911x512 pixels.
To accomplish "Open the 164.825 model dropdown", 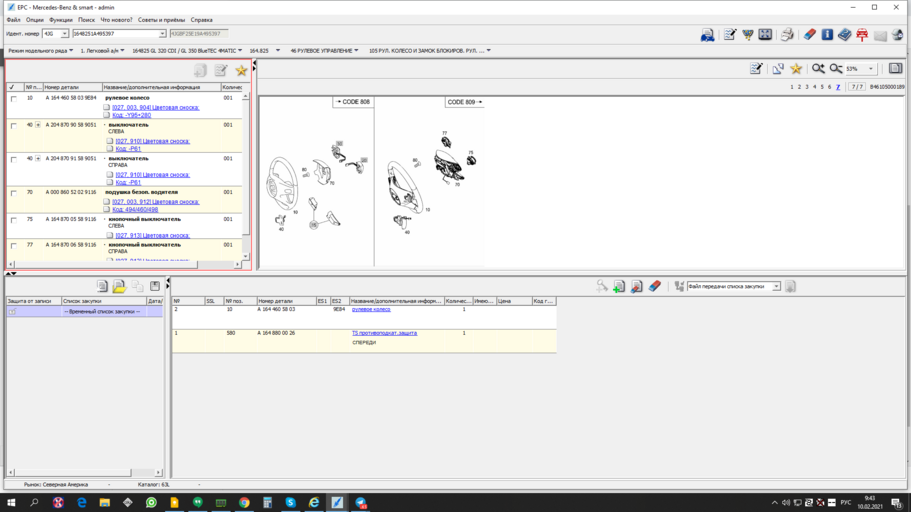I will (265, 51).
